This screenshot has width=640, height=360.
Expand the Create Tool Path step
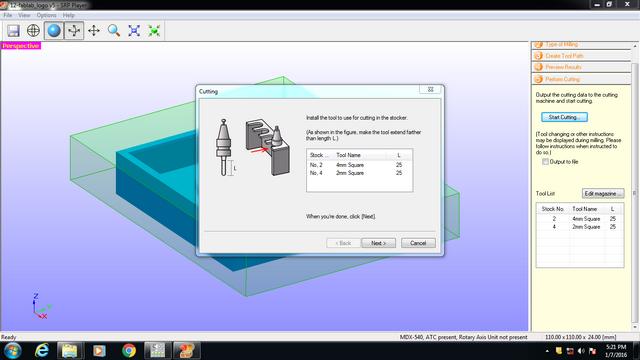pos(581,56)
